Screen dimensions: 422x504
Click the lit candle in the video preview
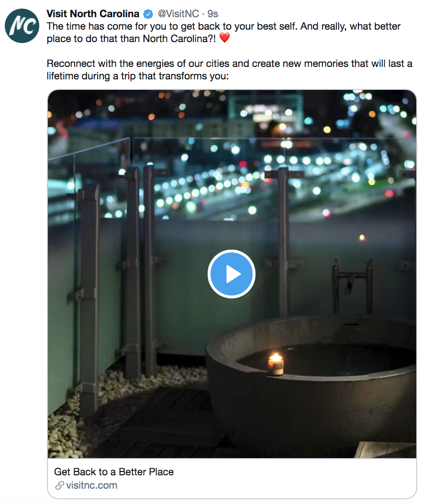[276, 364]
